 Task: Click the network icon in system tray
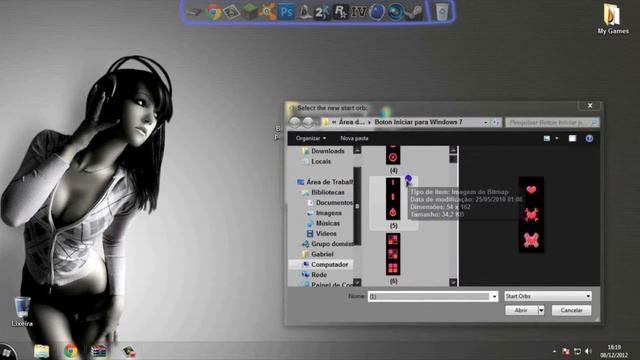click(x=577, y=351)
